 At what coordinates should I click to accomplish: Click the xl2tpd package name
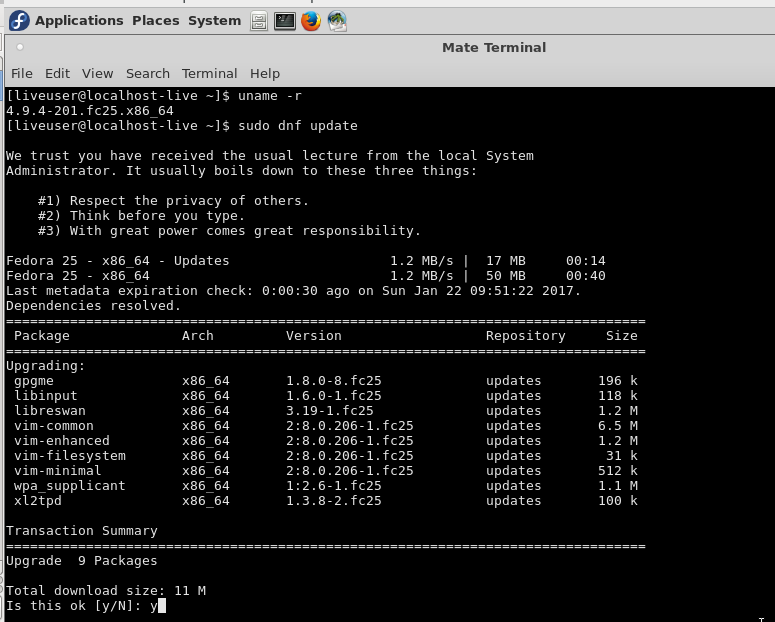pyautogui.click(x=38, y=500)
